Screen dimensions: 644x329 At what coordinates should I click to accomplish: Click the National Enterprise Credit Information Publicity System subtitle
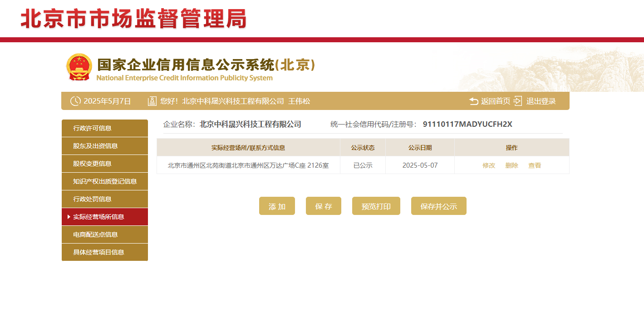point(185,78)
